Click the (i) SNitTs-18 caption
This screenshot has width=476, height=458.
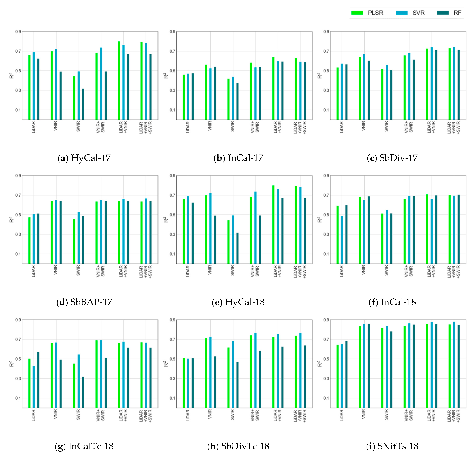pyautogui.click(x=392, y=446)
